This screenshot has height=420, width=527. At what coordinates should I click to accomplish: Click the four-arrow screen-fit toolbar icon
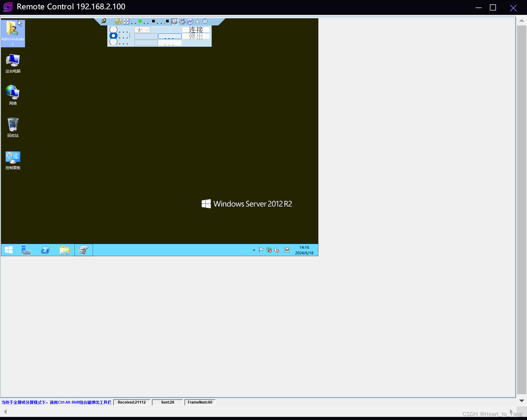126,21
